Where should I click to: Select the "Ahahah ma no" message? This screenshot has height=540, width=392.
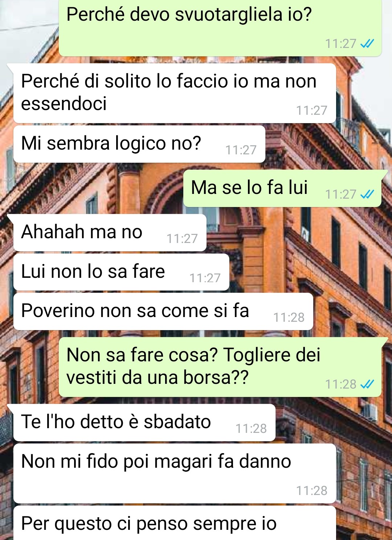tap(110, 232)
